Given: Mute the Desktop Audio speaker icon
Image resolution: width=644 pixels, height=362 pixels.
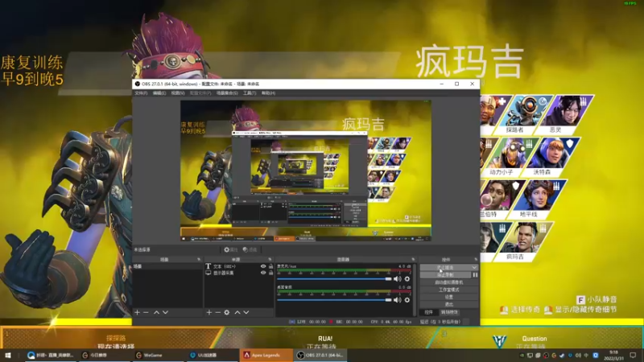Looking at the screenshot, I should pyautogui.click(x=397, y=300).
